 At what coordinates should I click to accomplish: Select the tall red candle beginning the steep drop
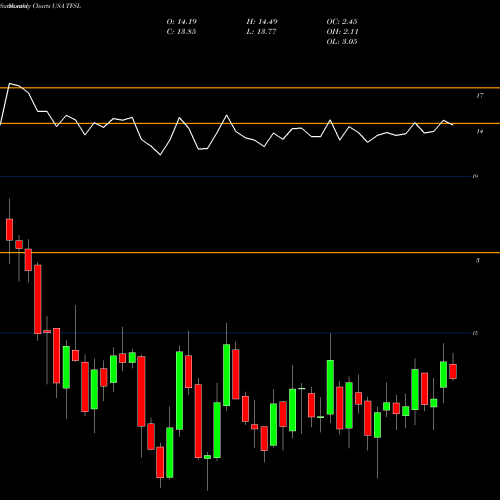pyautogui.click(x=38, y=299)
